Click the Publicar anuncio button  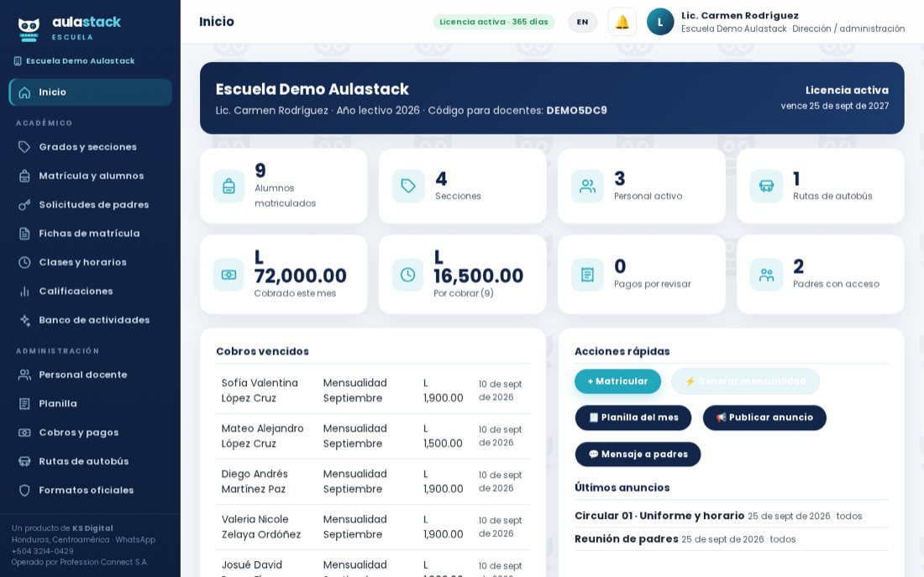click(764, 417)
